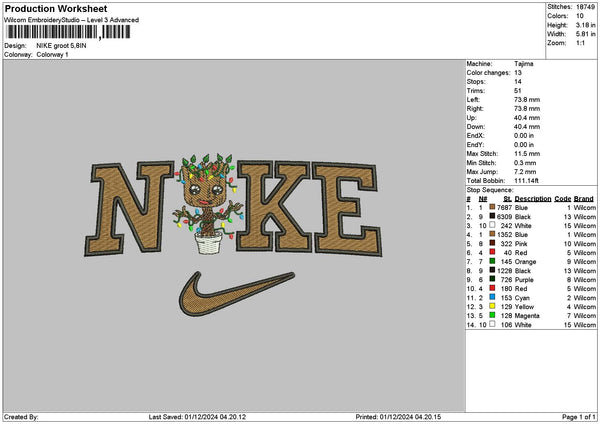Click the Groot figure in the design preview
Image resolution: width=600 pixels, height=424 pixels.
[207, 204]
